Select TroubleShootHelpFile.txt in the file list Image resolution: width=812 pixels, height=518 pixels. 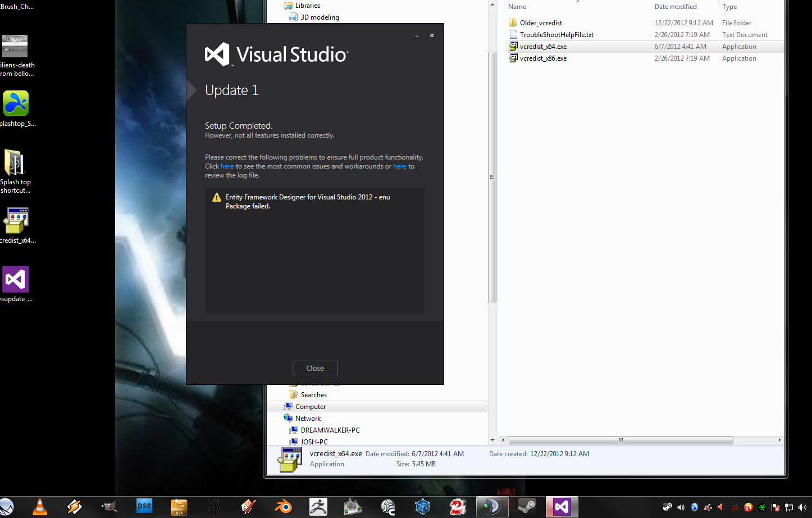[556, 35]
